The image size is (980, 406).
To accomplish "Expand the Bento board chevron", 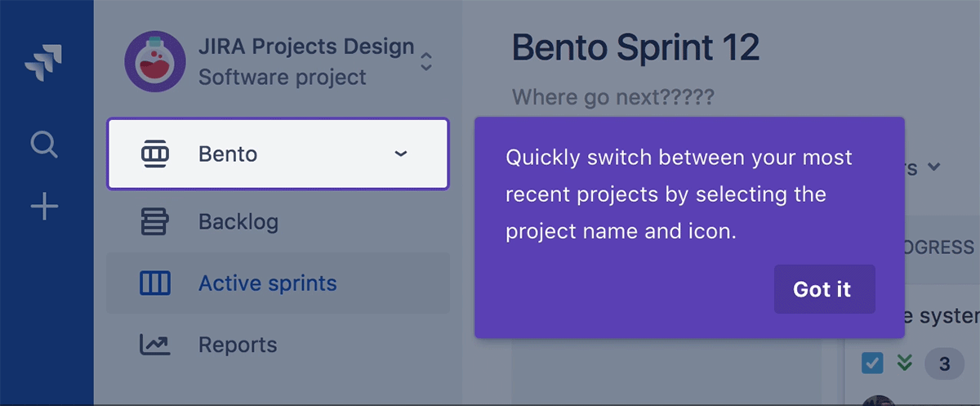I will coord(400,154).
